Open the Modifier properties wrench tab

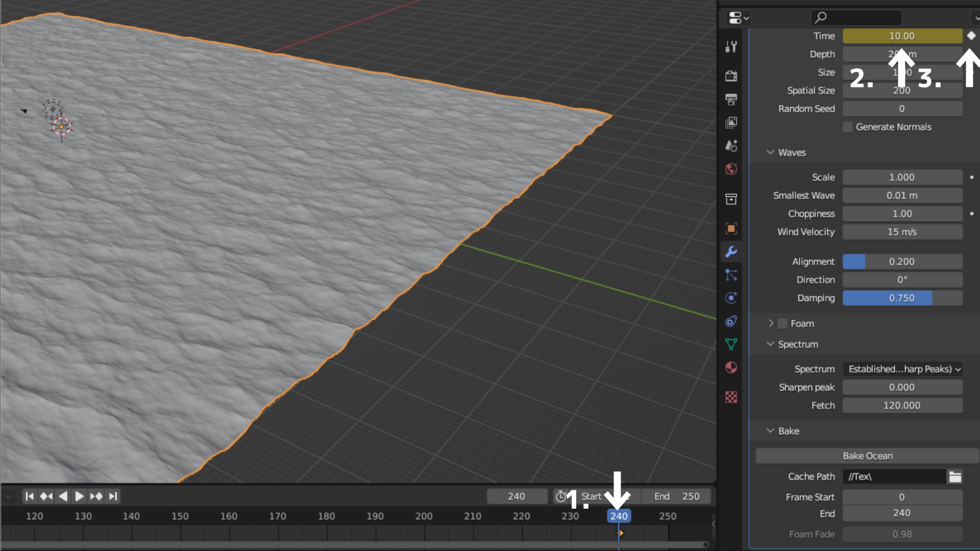point(731,252)
